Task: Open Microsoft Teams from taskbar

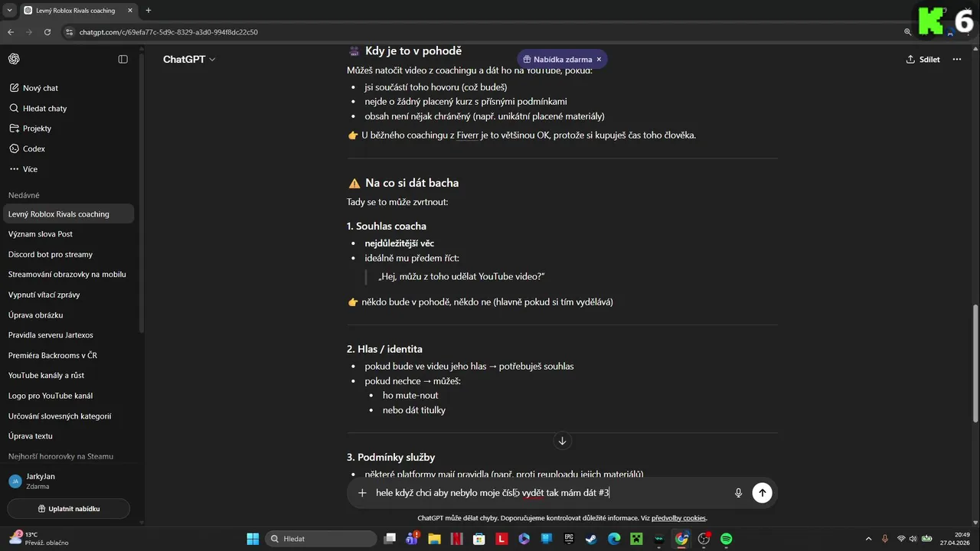Action: point(413,539)
